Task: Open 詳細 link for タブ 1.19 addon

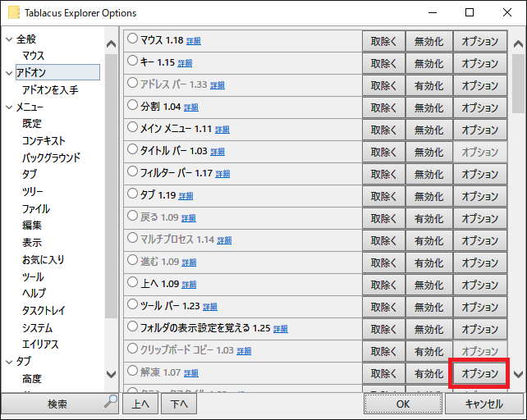Action: (x=186, y=196)
